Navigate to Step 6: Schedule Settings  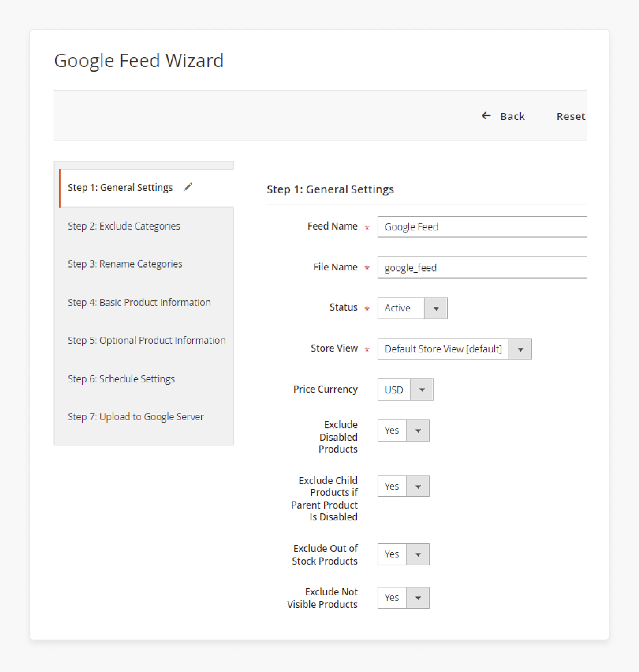121,379
